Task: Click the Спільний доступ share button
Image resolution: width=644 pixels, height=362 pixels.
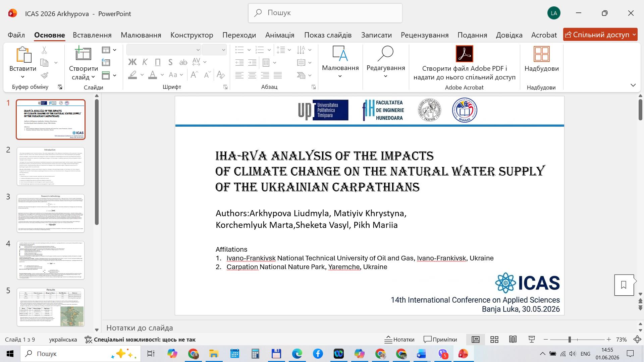Action: pyautogui.click(x=600, y=35)
